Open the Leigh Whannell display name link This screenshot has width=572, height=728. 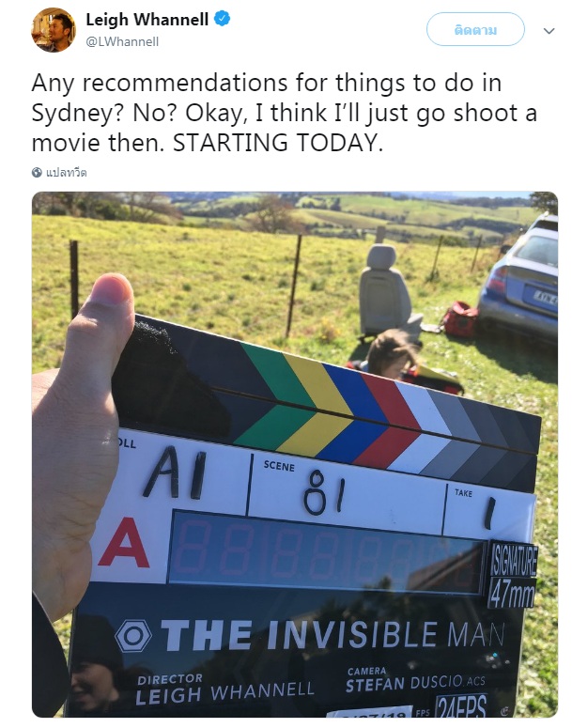[147, 20]
